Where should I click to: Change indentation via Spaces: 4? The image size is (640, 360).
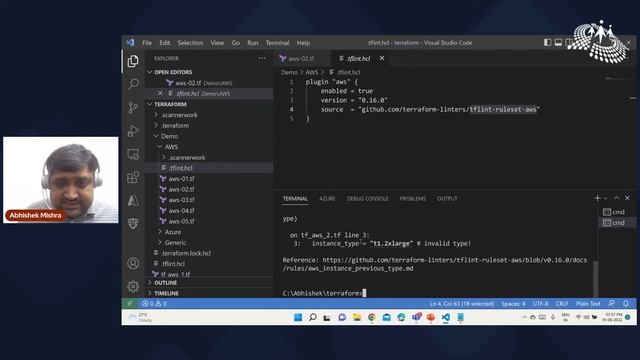[x=513, y=303]
